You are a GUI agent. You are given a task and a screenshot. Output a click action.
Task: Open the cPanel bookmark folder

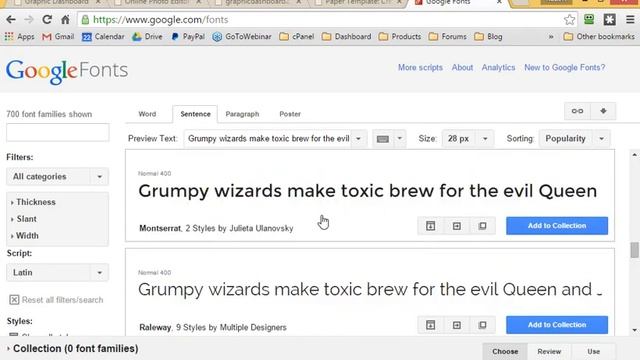[297, 37]
